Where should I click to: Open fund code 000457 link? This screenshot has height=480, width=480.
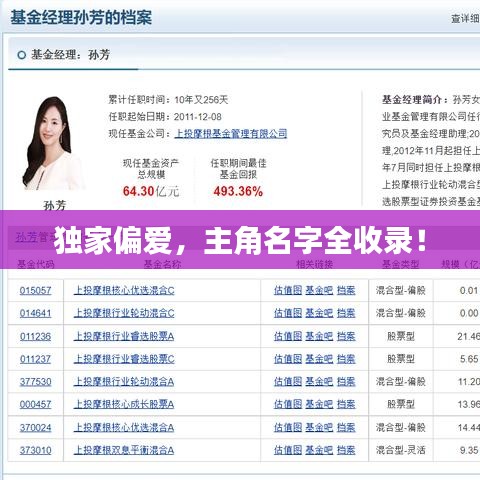point(35,404)
